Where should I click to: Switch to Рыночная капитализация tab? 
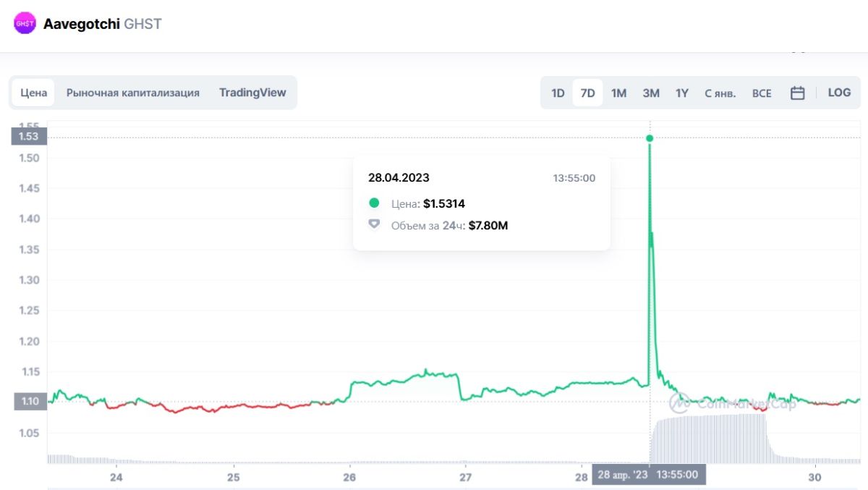point(133,93)
